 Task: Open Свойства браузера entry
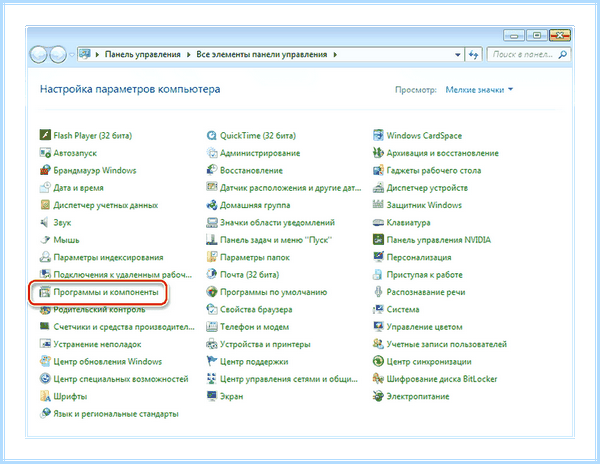click(x=256, y=309)
